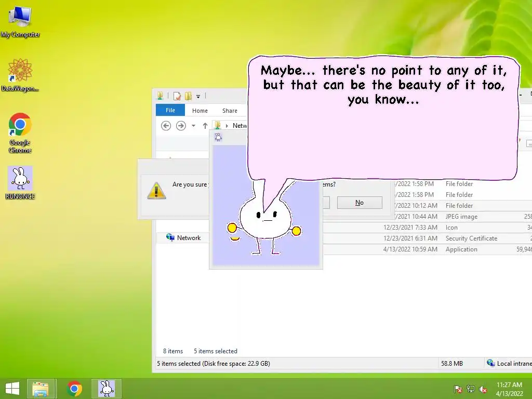The image size is (532, 399).
Task: Click the Explorer window title icon
Action: coord(160,96)
